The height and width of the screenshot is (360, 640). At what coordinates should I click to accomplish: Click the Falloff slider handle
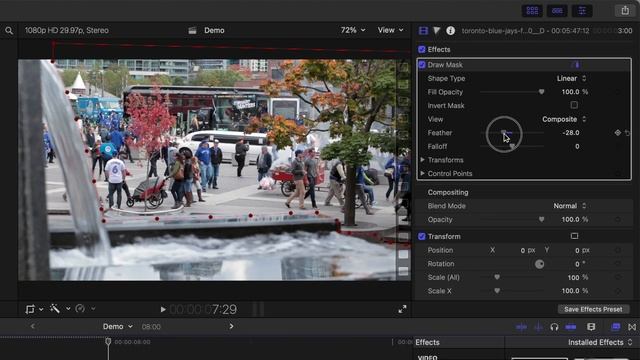(x=512, y=147)
